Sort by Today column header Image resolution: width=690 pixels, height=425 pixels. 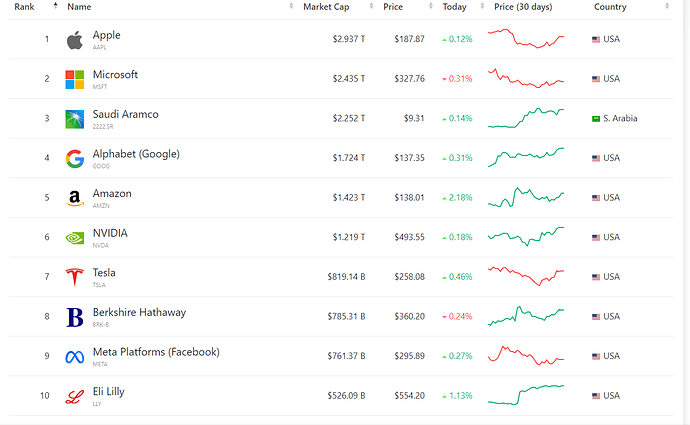point(455,7)
